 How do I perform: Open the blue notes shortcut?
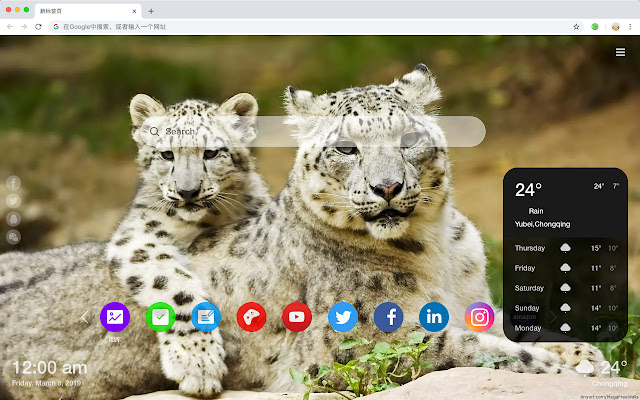[206, 317]
